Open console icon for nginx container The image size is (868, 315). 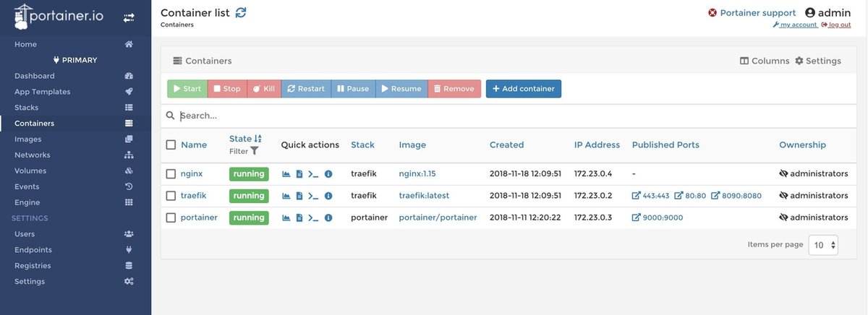313,174
